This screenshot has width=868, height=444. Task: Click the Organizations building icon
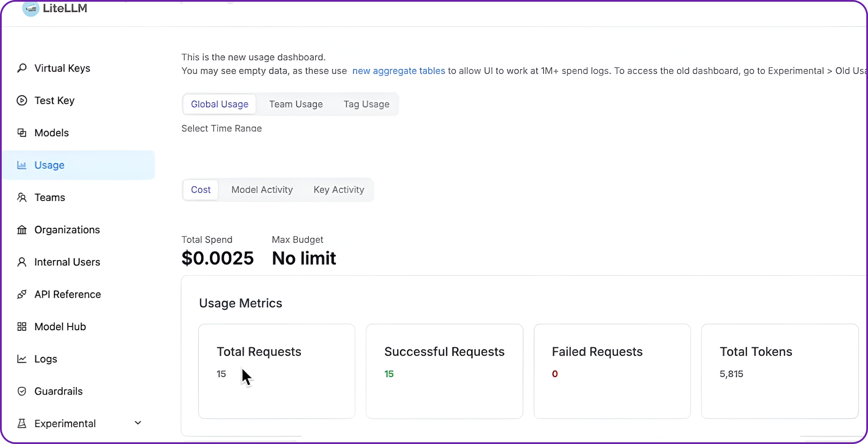22,230
